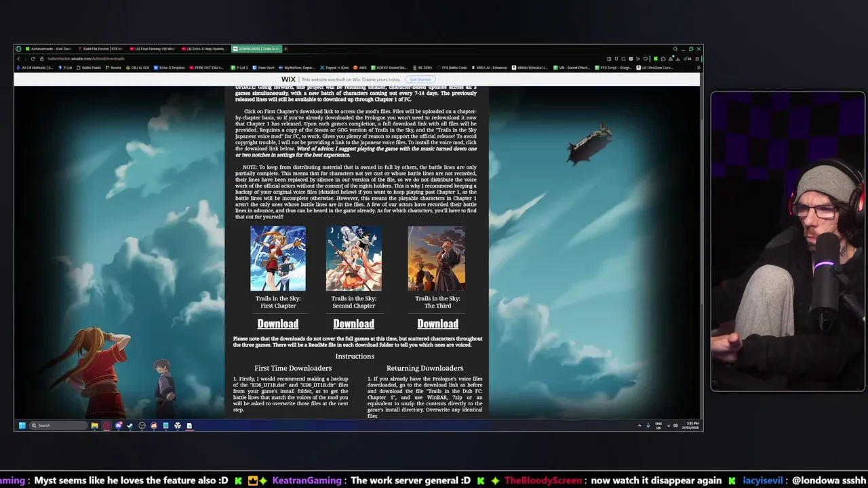Click the play arrow icon in toolbar
The width and height of the screenshot is (868, 488).
[637, 59]
